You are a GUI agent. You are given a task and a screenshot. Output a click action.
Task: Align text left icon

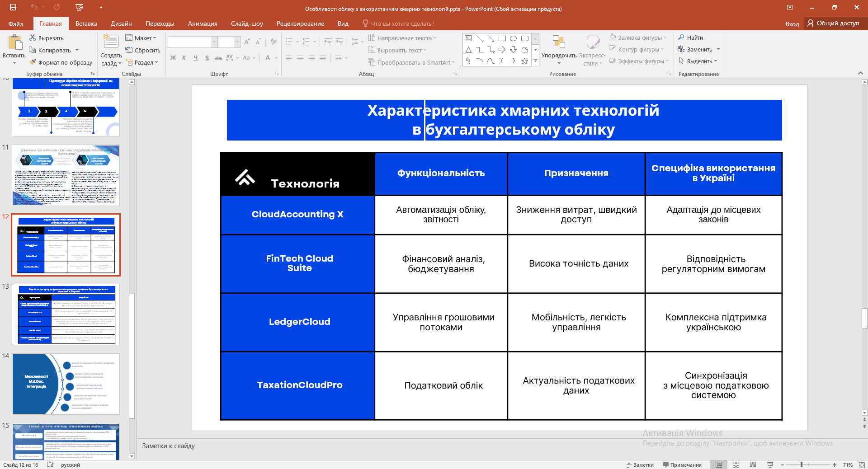[x=289, y=58]
